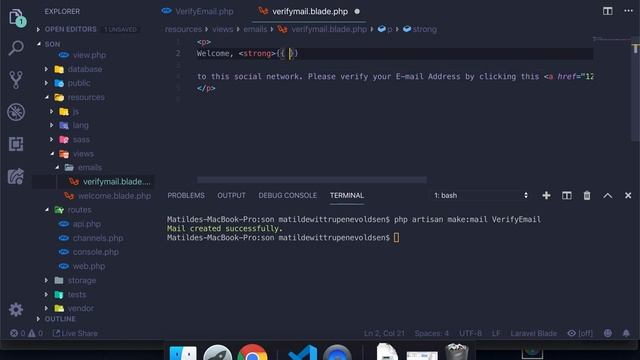The height and width of the screenshot is (360, 640).
Task: Select the verifymail.blade.php editor tab
Action: pyautogui.click(x=309, y=11)
